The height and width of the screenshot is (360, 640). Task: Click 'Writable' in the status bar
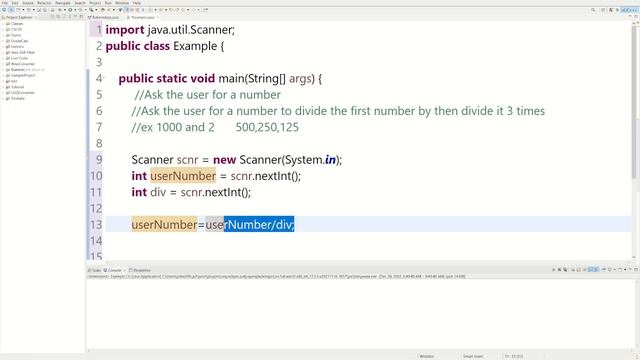(427, 356)
